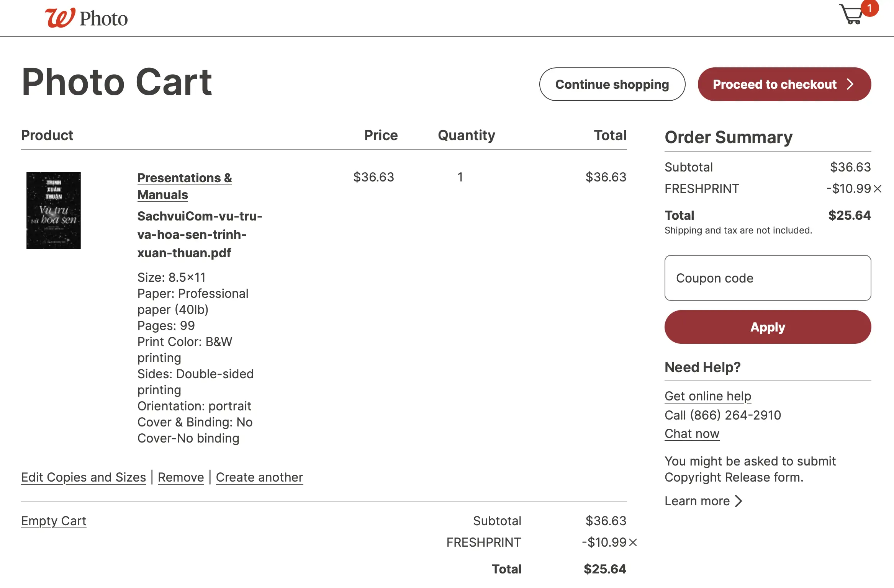This screenshot has width=894, height=588.
Task: Click the Continue shopping button
Action: tap(612, 84)
